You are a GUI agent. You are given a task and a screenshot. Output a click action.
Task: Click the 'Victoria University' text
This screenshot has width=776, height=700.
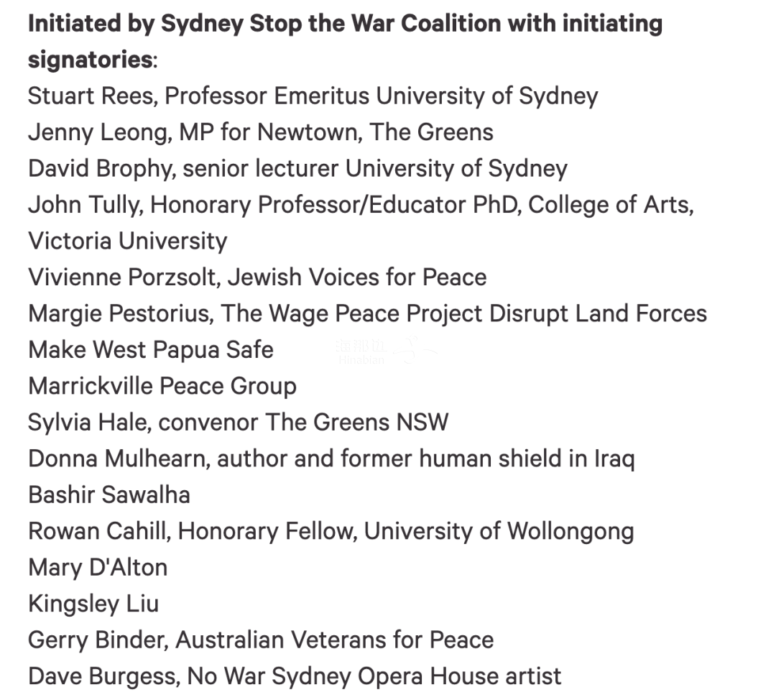[128, 241]
